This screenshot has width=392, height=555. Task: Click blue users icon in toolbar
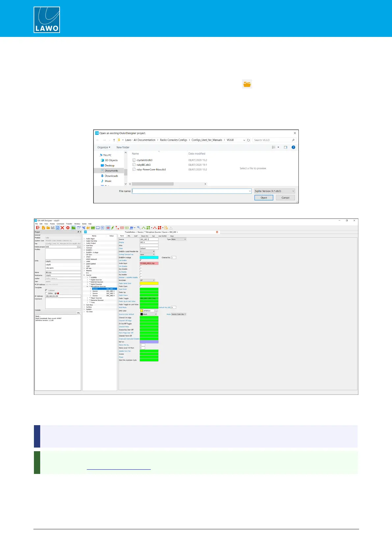(131, 228)
